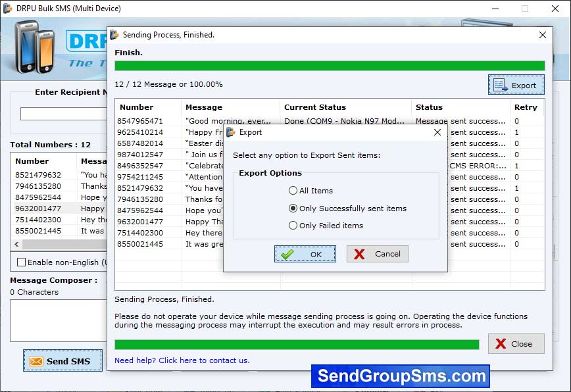The width and height of the screenshot is (571, 392).
Task: Select Only Failed items radio button
Action: point(293,226)
